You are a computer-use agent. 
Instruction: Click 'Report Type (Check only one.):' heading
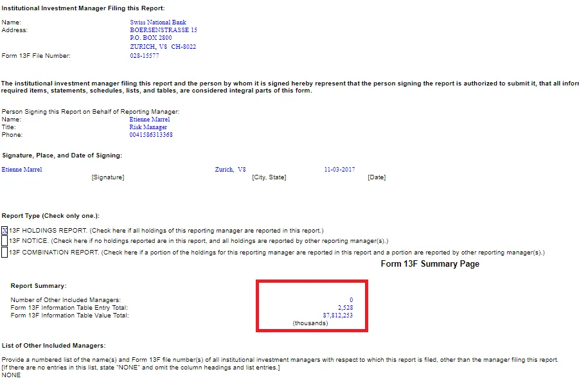coord(51,216)
